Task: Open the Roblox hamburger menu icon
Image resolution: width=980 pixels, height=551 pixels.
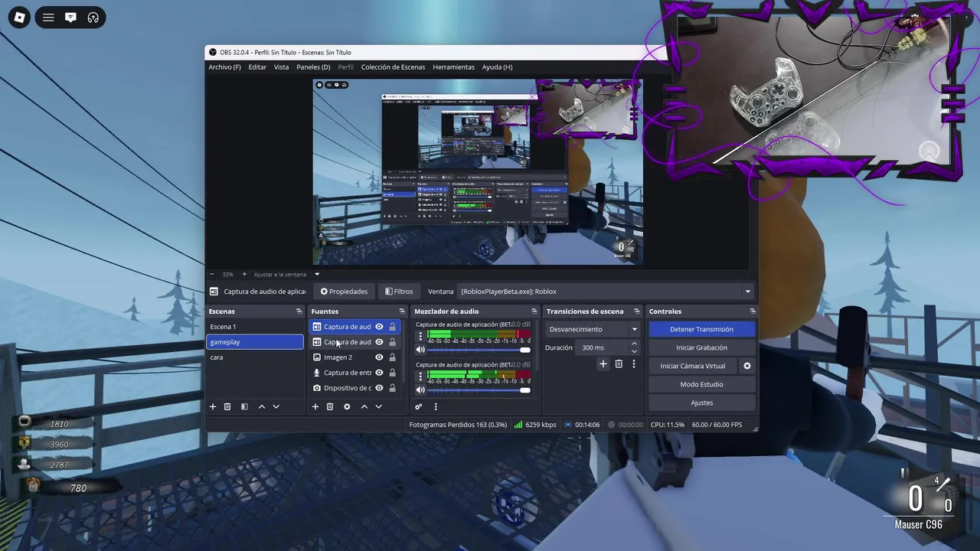Action: coord(48,17)
